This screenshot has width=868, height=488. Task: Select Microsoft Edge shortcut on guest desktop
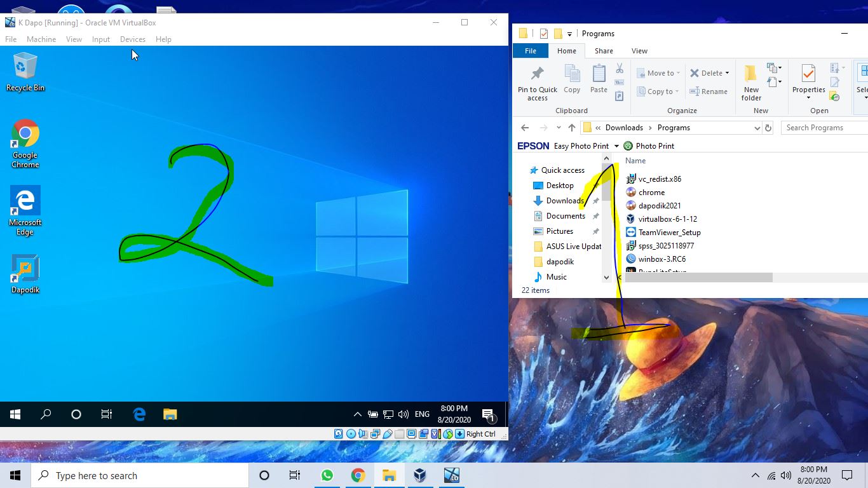tap(25, 211)
